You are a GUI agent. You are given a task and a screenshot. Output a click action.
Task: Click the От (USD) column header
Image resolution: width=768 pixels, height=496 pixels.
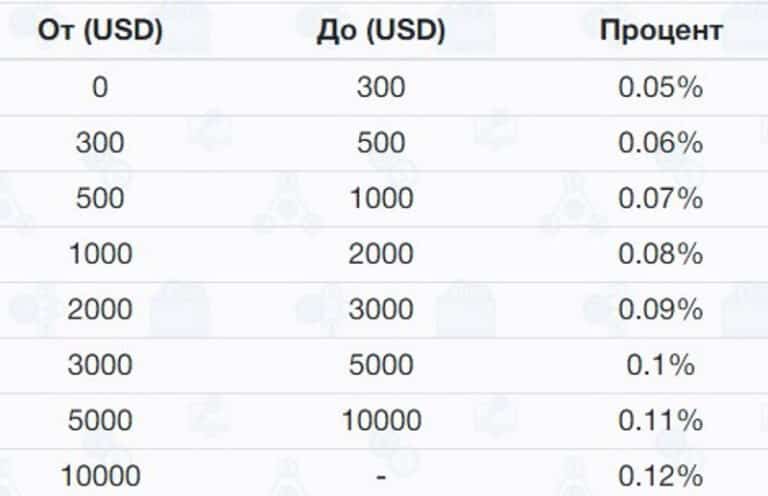tap(100, 31)
